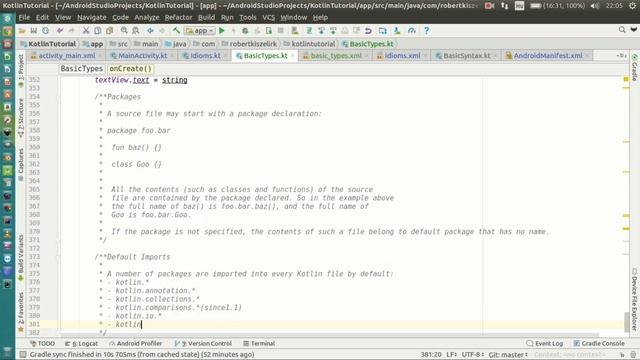Screen dimensions: 640x360
Task: Switch to the MainActivity.kt tab
Action: pyautogui.click(x=142, y=56)
